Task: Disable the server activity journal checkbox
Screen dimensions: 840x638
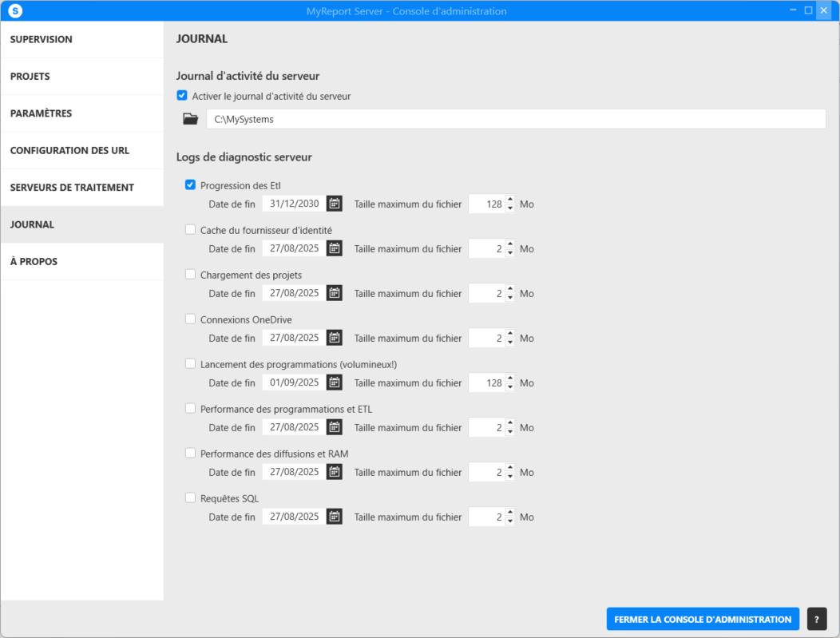Action: click(182, 96)
